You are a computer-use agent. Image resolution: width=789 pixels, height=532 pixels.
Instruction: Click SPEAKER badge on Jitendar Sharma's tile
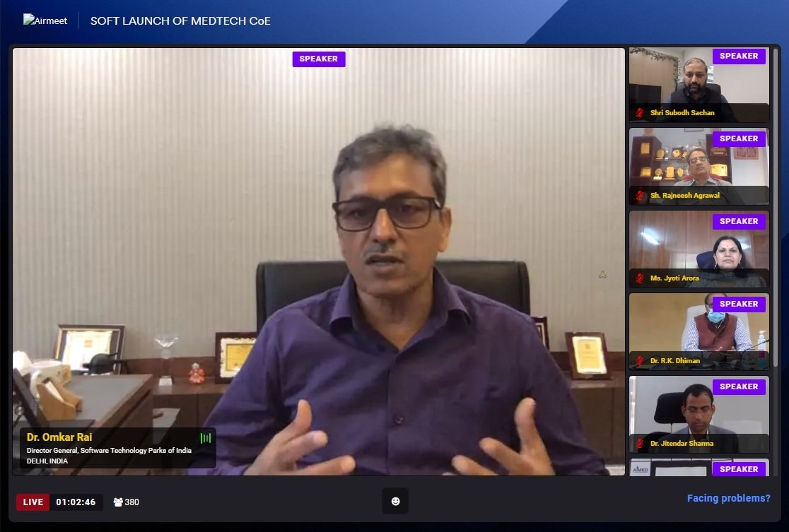[739, 386]
